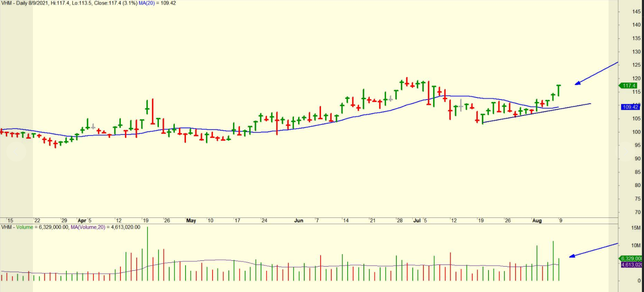Click the blue 109.42 moving average tag

630,107
